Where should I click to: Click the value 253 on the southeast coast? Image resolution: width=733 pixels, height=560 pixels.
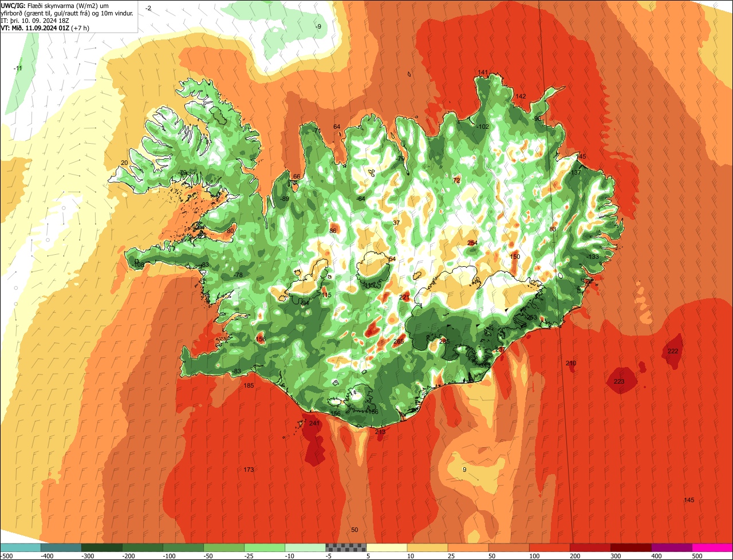click(532, 317)
